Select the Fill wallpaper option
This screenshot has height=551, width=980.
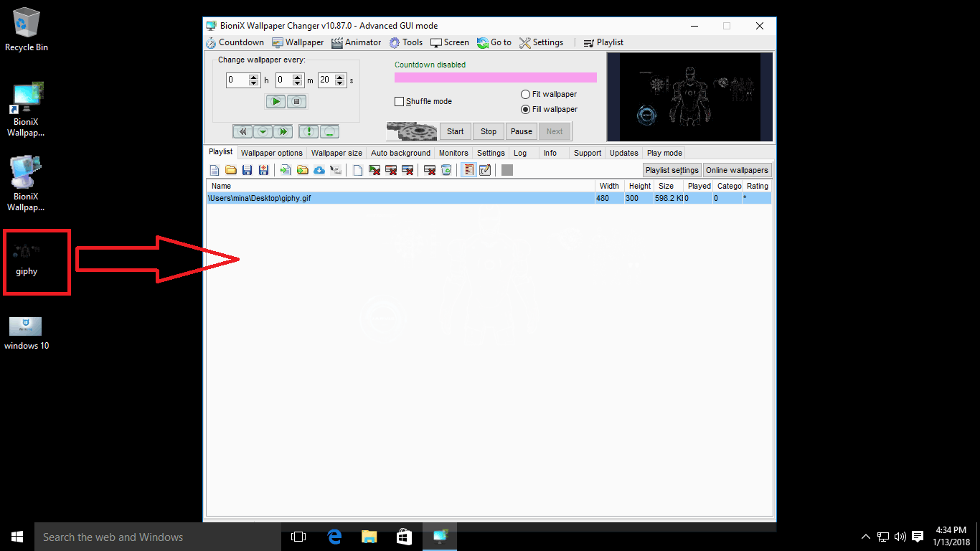point(526,109)
